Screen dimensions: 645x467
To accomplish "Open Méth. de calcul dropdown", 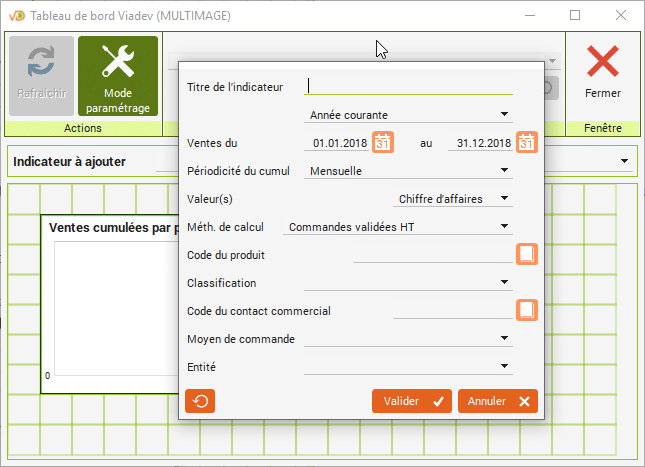I will coord(505,227).
